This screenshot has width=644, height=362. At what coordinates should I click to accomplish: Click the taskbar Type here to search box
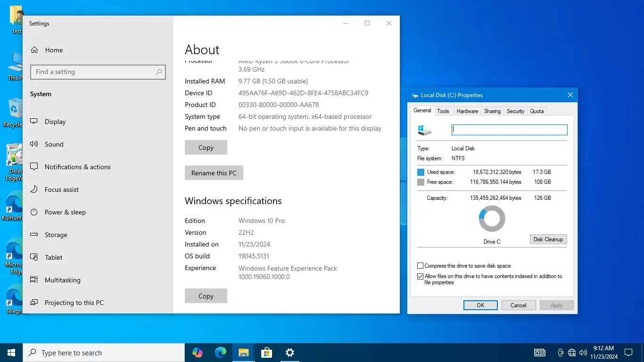(104, 353)
